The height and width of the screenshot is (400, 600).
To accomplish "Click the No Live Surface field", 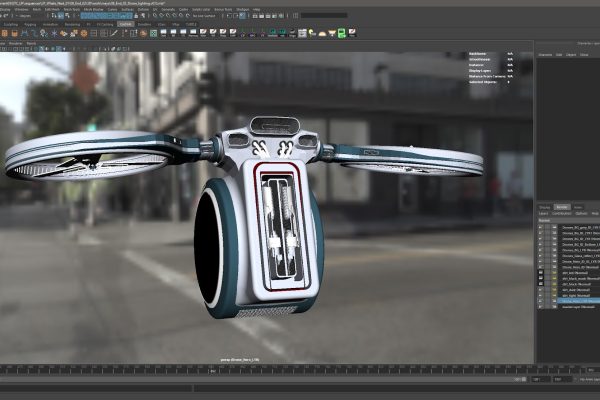I will tap(204, 16).
